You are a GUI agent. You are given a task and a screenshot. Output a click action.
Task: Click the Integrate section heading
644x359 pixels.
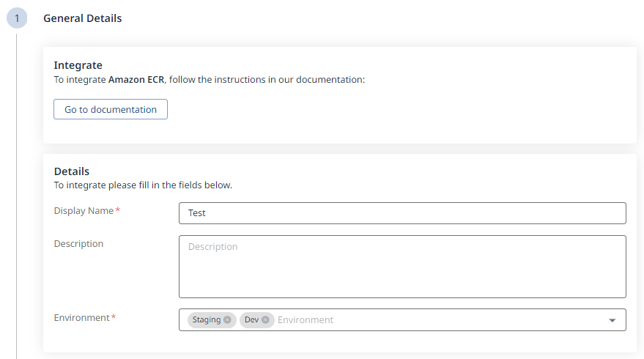[x=78, y=65]
